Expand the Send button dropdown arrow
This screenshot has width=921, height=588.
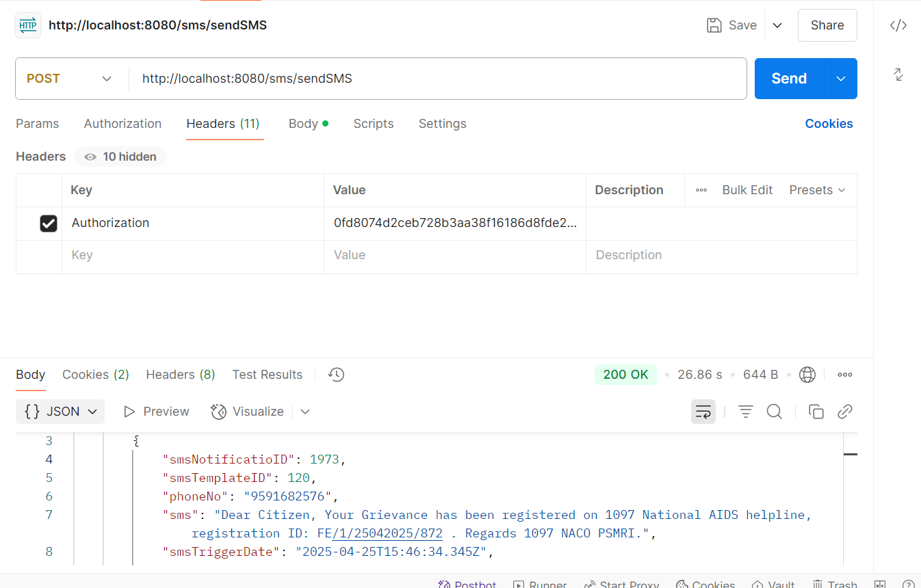click(x=841, y=79)
